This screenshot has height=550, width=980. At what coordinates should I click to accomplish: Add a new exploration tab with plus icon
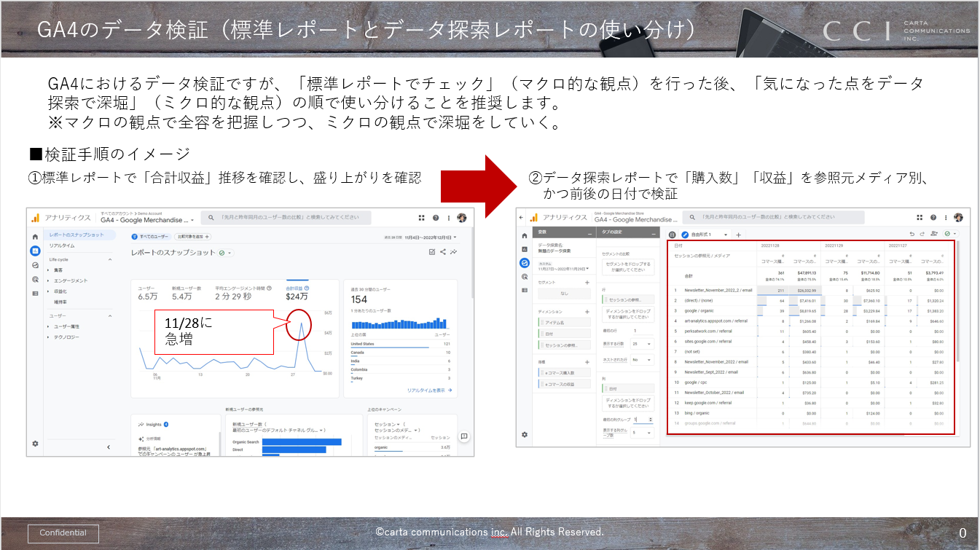[738, 235]
